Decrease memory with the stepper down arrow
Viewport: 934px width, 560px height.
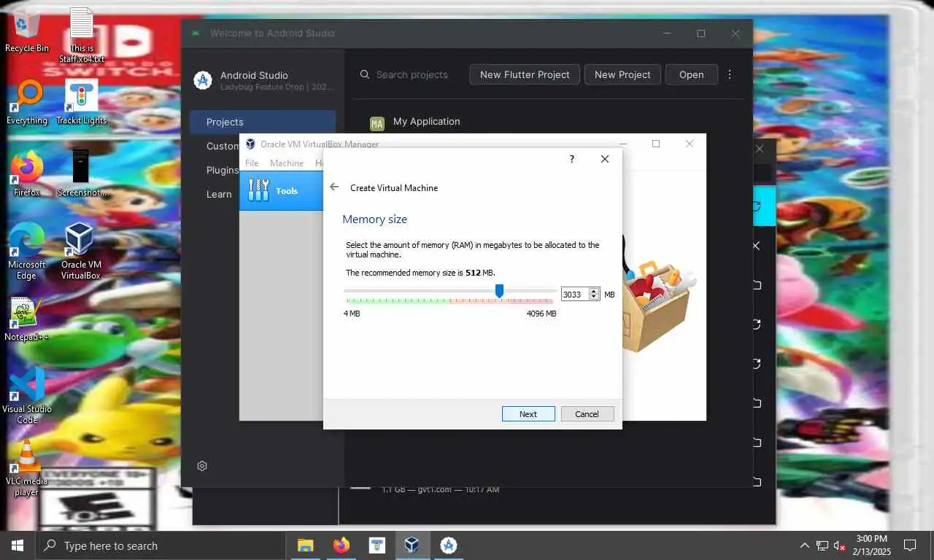594,297
